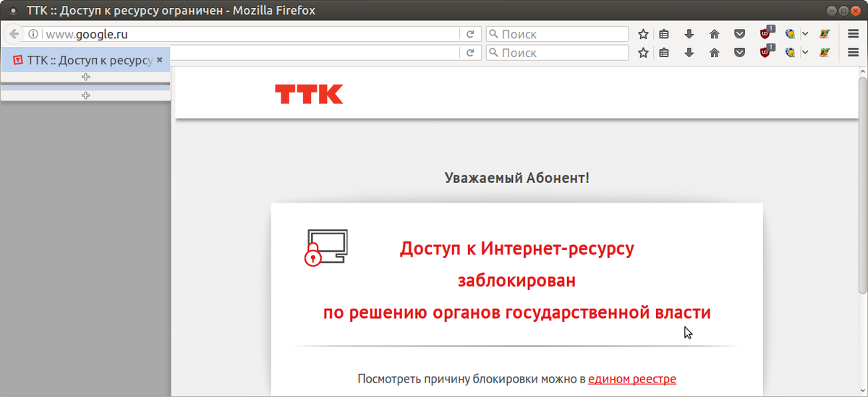The height and width of the screenshot is (397, 868).
Task: Reload the page from the second address bar
Action: [469, 53]
